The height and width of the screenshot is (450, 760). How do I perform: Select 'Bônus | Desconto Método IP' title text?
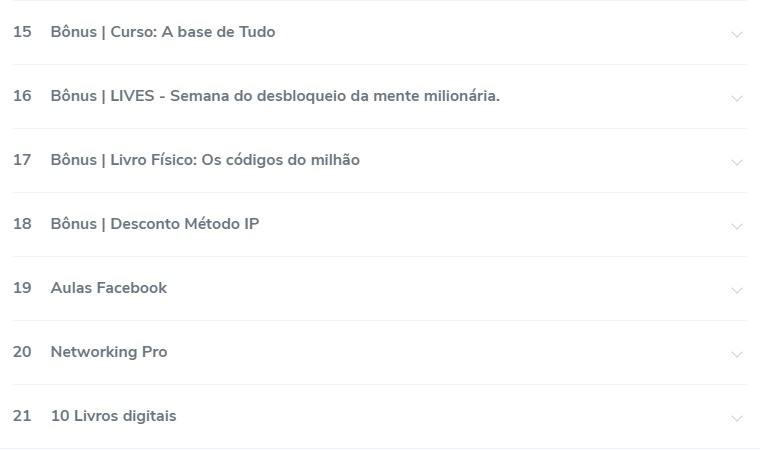155,224
